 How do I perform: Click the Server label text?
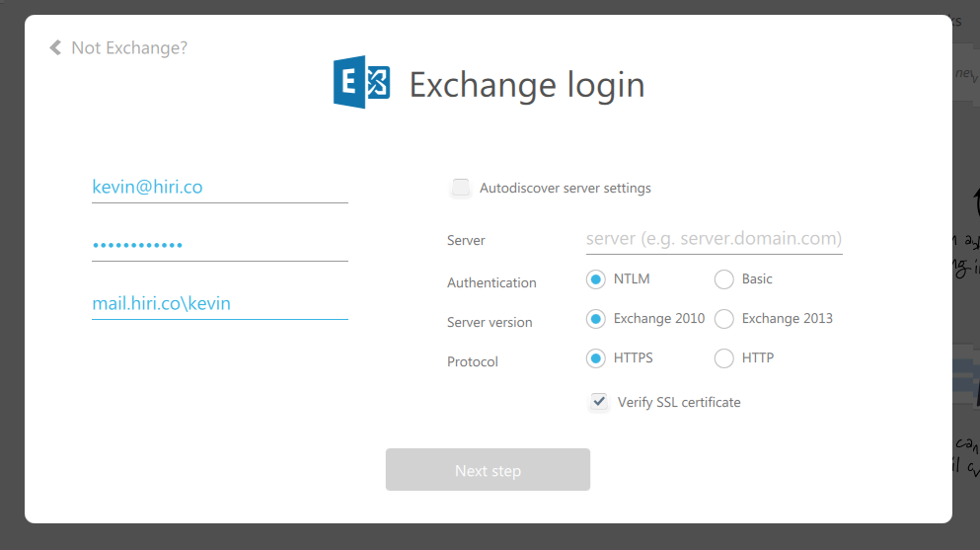click(466, 240)
